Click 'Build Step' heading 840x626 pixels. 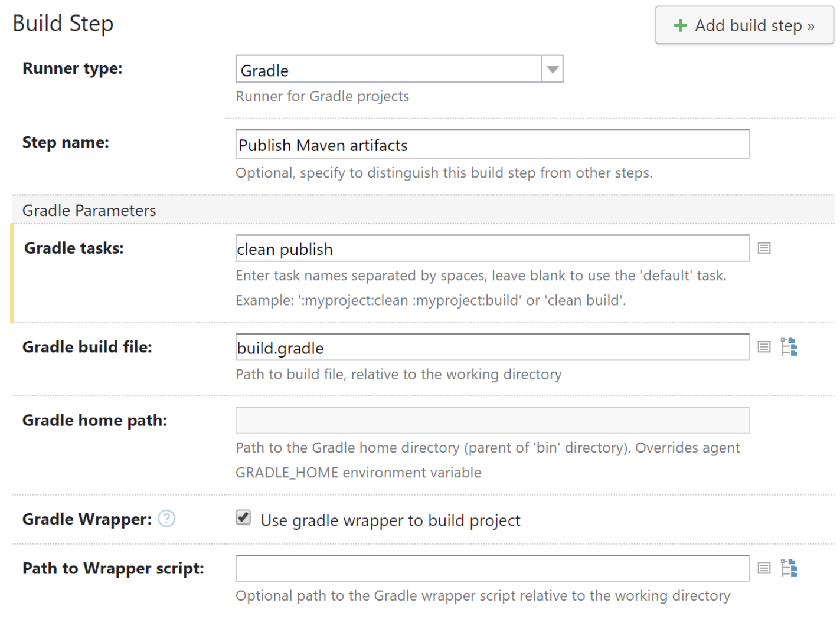pyautogui.click(x=63, y=24)
